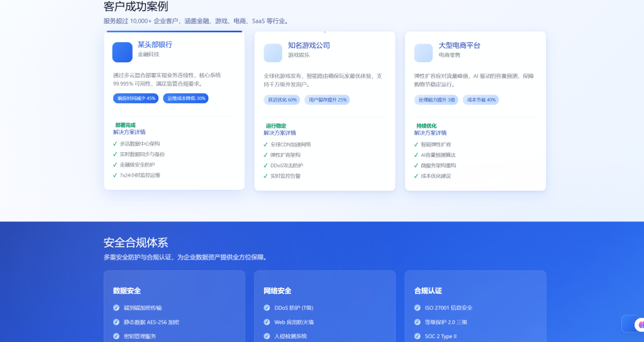Viewport: 644px width, 342px height.
Task: Click the 大型电商平台 card title
Action: tap(459, 45)
